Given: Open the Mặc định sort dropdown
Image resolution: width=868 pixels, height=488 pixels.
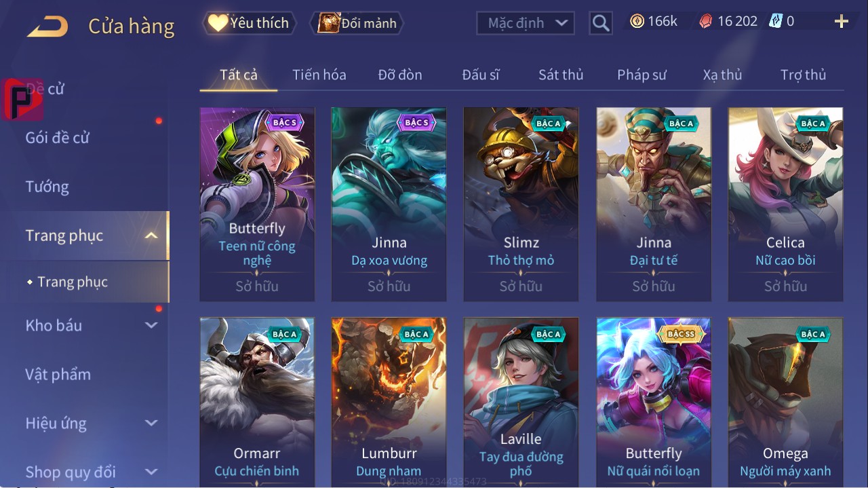Looking at the screenshot, I should [x=526, y=23].
